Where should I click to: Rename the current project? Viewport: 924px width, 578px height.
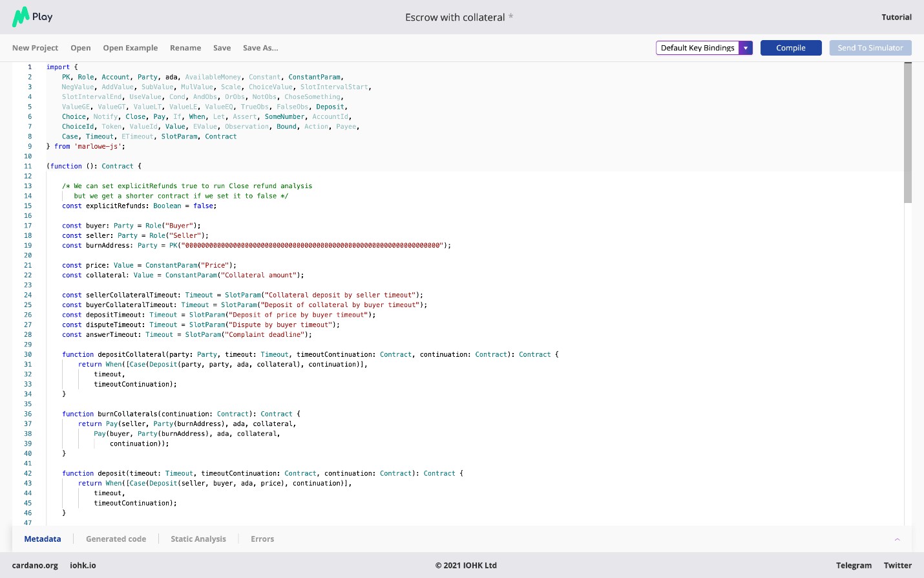pos(185,48)
